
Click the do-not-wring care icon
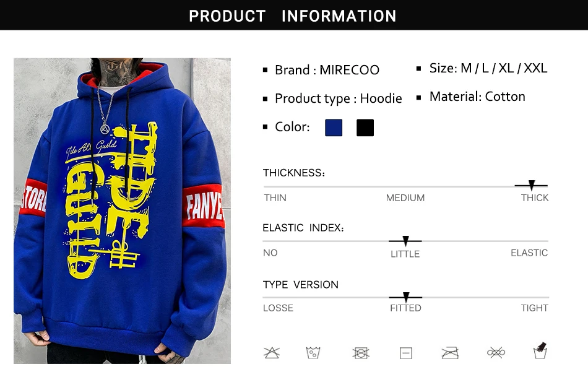click(496, 352)
